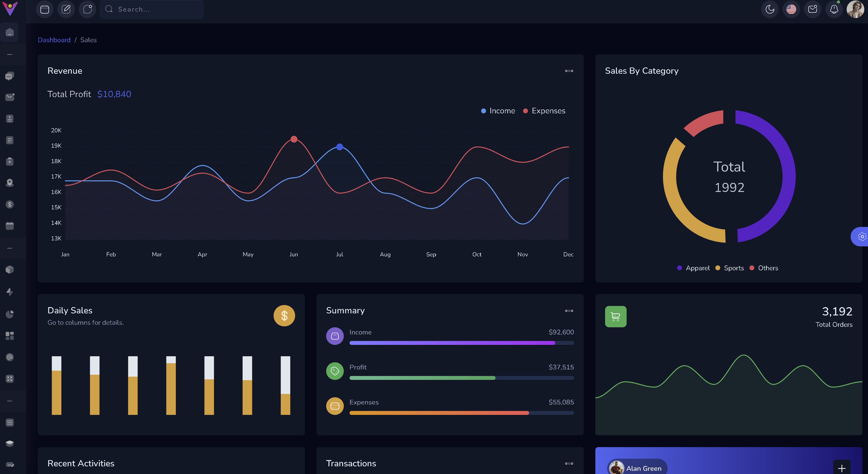Screen dimensions: 868x474
Task: Select US flag language menu
Action: [791, 9]
